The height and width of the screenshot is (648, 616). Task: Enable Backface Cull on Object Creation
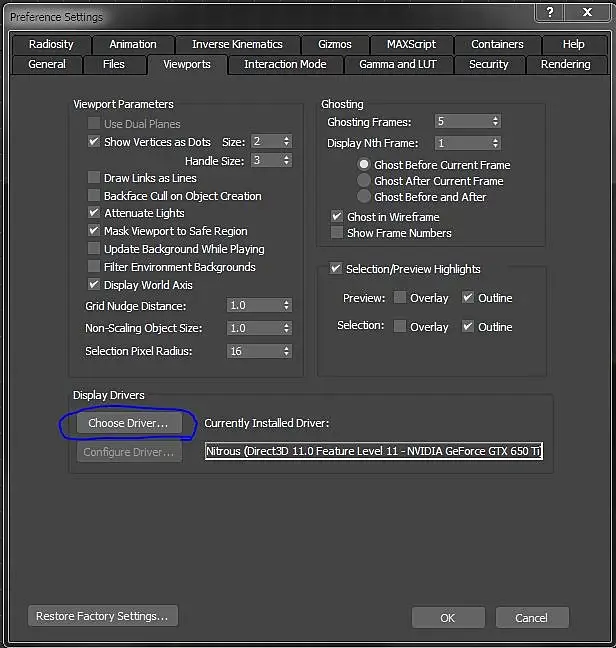94,195
